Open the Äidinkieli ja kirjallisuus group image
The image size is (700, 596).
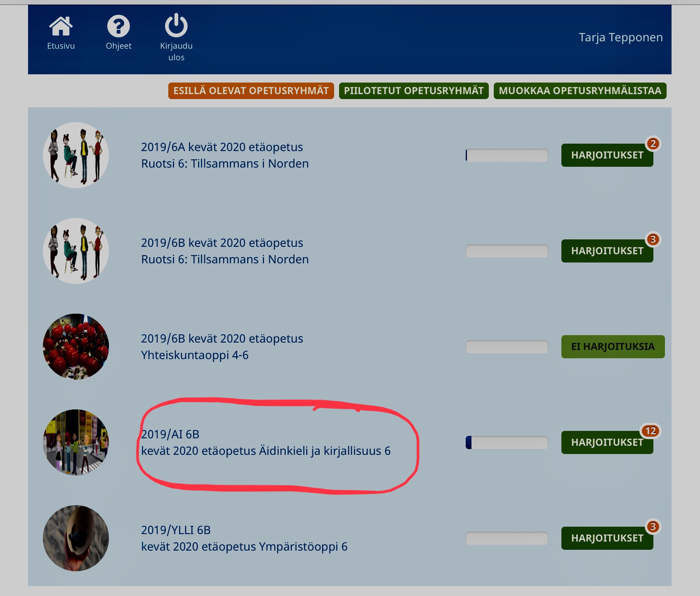(x=76, y=442)
